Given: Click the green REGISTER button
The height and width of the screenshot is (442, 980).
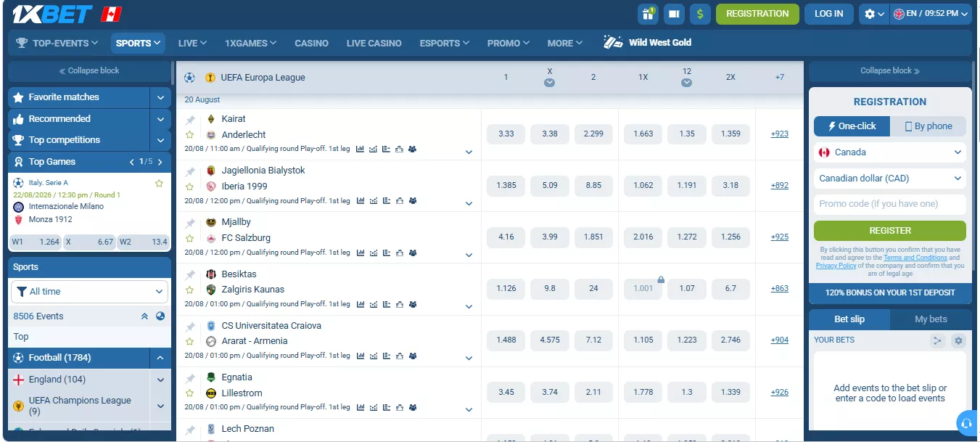Looking at the screenshot, I should (890, 231).
